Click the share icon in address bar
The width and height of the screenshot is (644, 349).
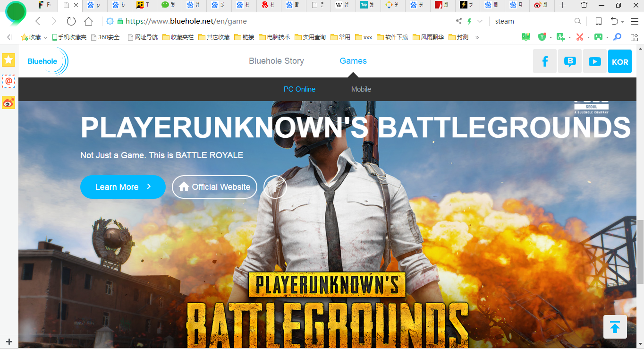tap(459, 21)
